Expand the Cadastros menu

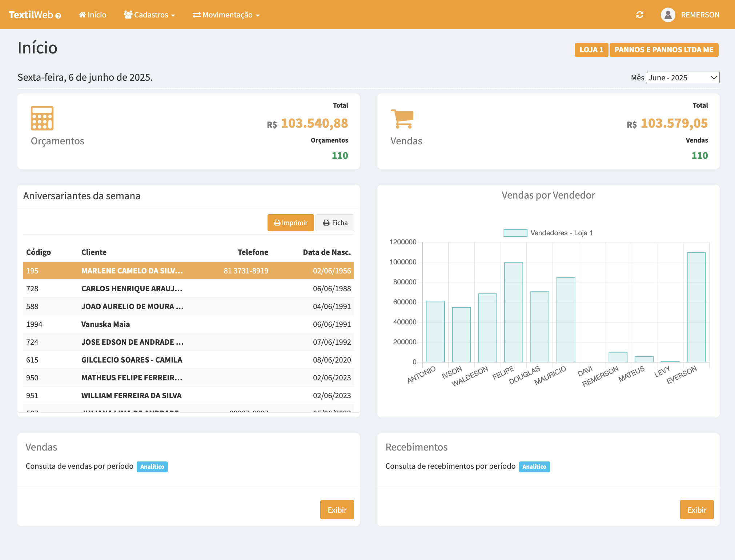pos(149,15)
